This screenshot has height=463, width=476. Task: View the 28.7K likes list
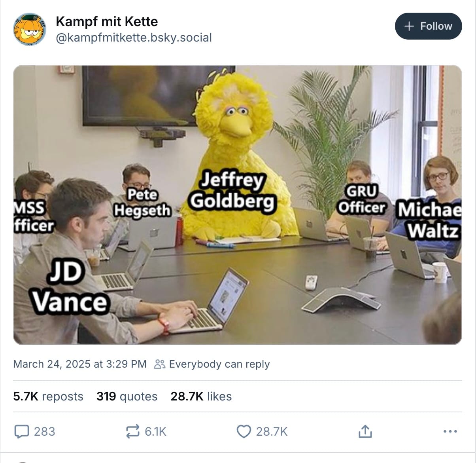pyautogui.click(x=201, y=396)
